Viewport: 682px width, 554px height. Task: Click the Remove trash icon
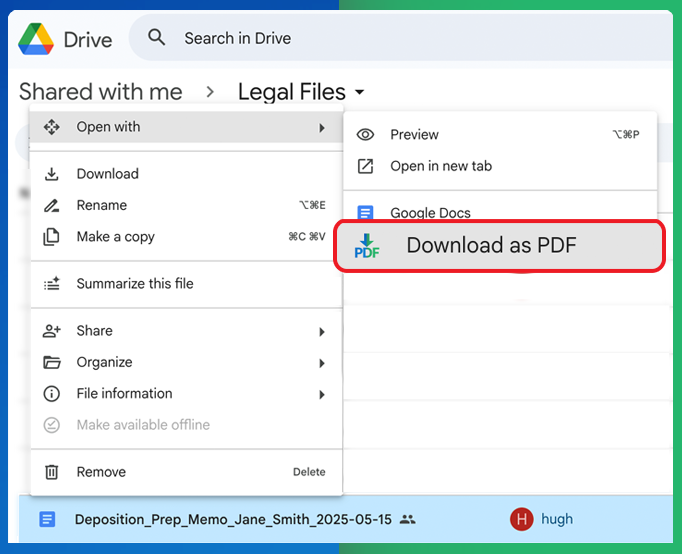click(52, 472)
